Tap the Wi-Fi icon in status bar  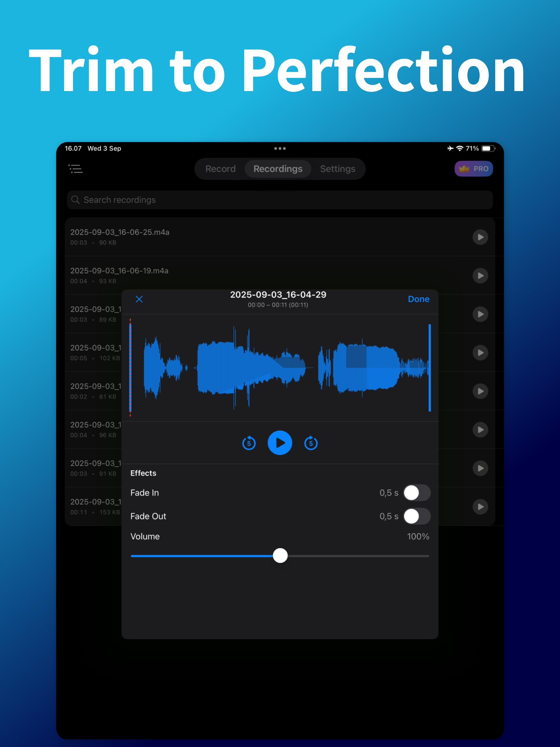point(460,148)
